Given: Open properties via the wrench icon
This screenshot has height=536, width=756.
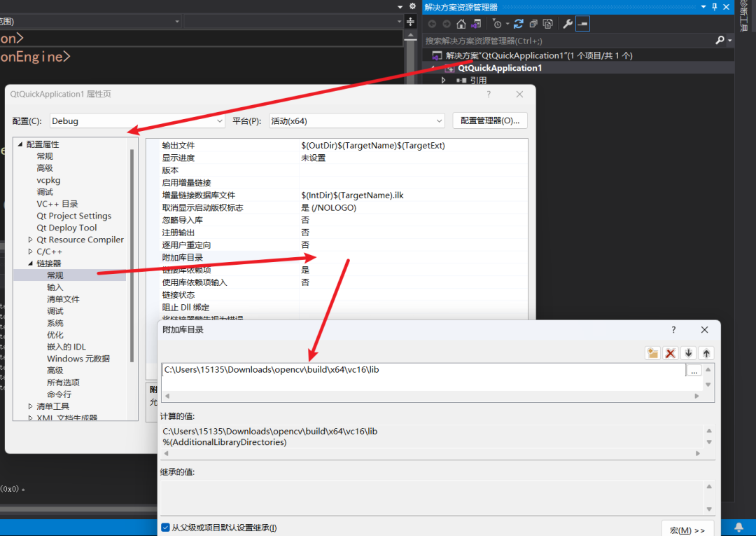Looking at the screenshot, I should pyautogui.click(x=568, y=24).
